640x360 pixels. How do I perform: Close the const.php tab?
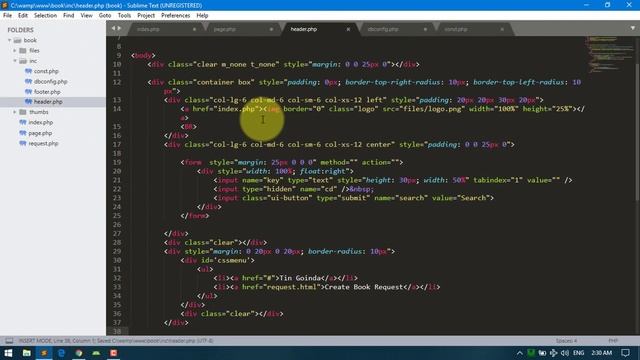[x=502, y=29]
